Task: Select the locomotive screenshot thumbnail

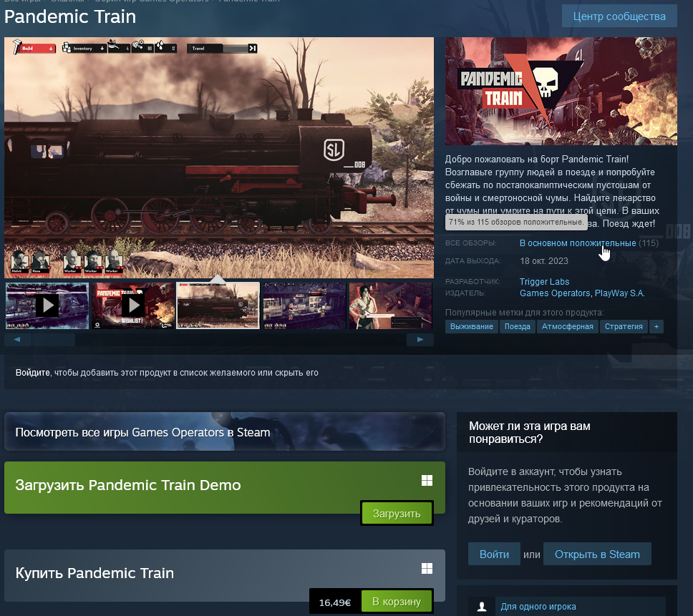Action: [x=218, y=305]
